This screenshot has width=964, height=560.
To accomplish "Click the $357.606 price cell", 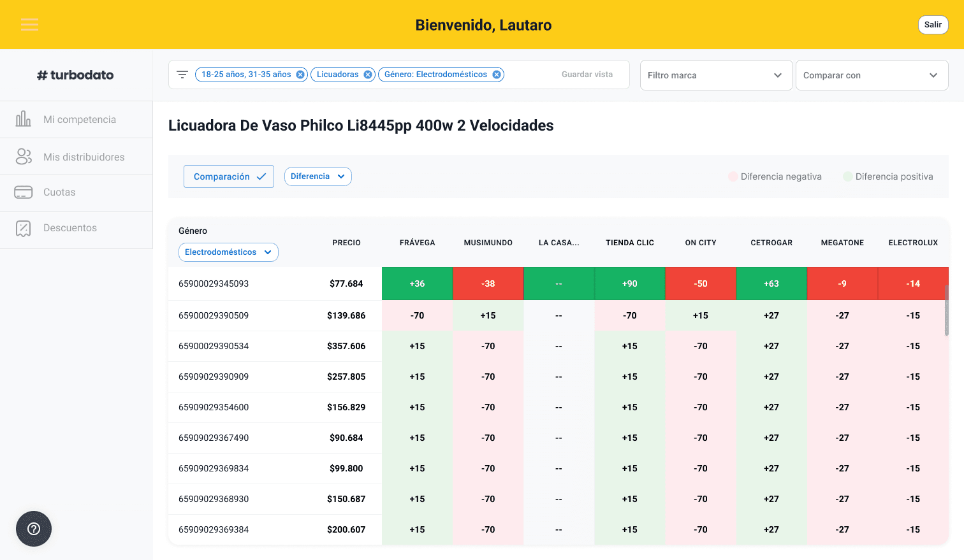I will pos(346,346).
